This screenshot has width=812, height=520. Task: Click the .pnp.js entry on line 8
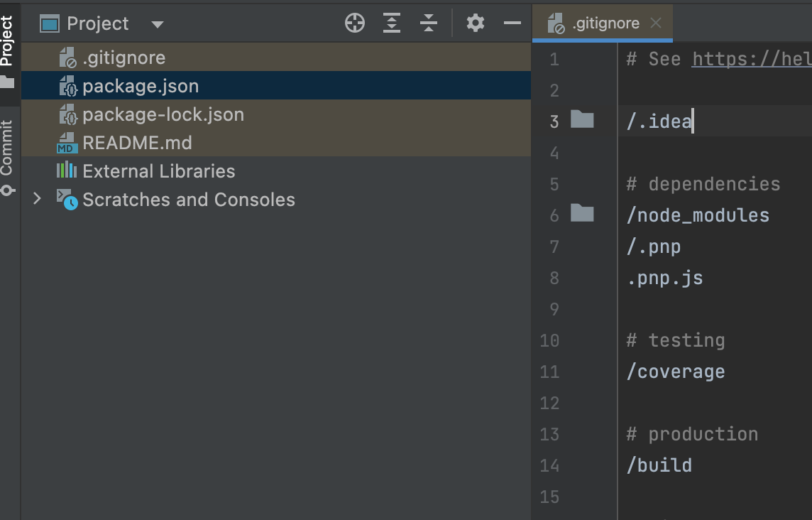coord(665,278)
